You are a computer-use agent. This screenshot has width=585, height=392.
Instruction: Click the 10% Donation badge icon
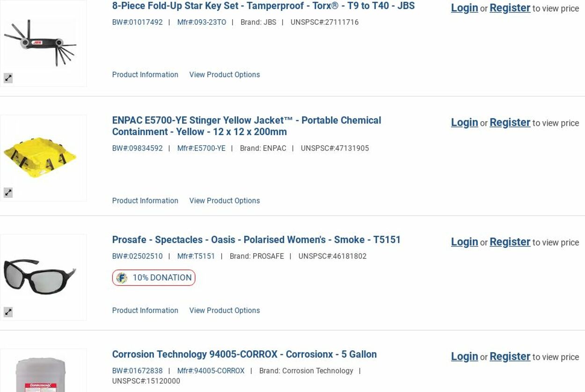(x=122, y=278)
